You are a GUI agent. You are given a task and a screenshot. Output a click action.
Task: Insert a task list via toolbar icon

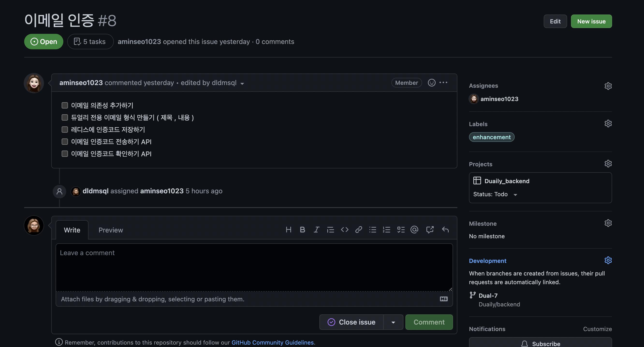(401, 230)
